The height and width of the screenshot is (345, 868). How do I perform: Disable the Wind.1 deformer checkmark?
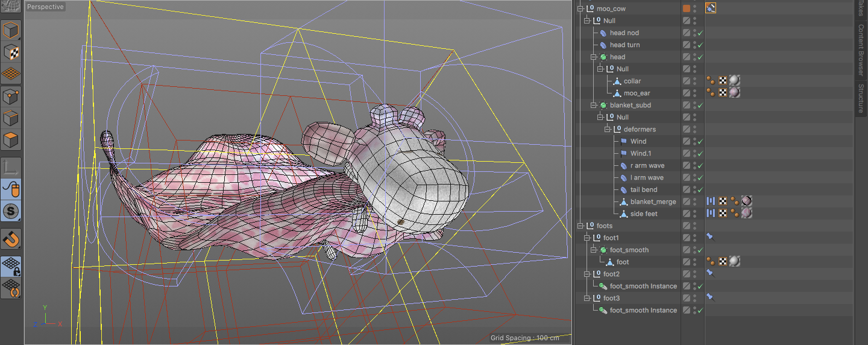tap(700, 154)
